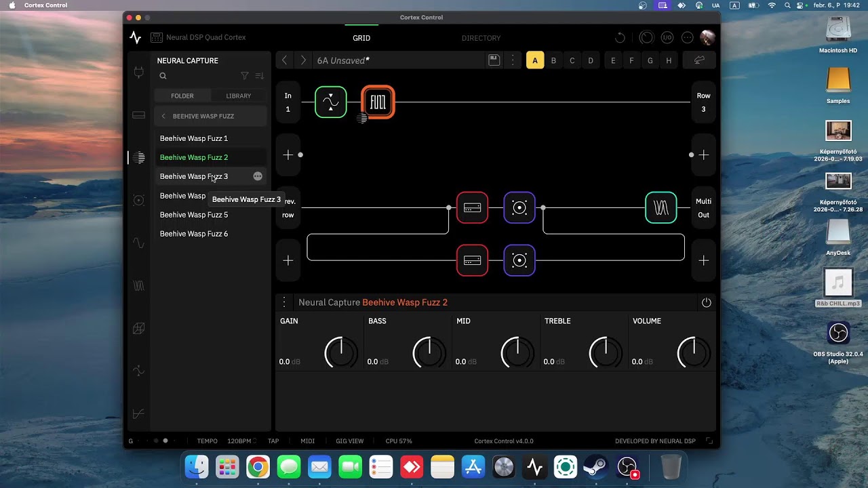Select the lower red amp block
868x488 pixels.
(472, 260)
